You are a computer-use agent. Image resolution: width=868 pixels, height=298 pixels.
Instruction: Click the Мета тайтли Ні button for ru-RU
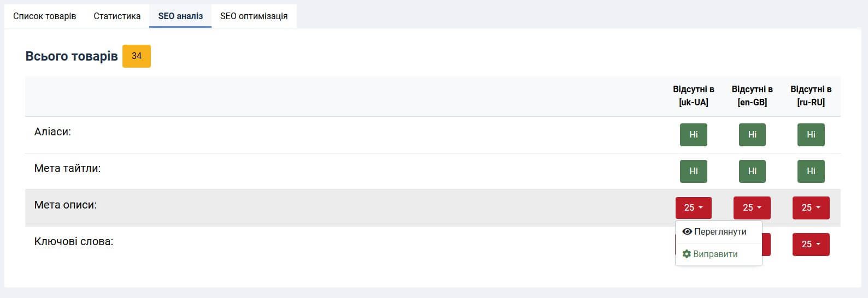click(811, 171)
